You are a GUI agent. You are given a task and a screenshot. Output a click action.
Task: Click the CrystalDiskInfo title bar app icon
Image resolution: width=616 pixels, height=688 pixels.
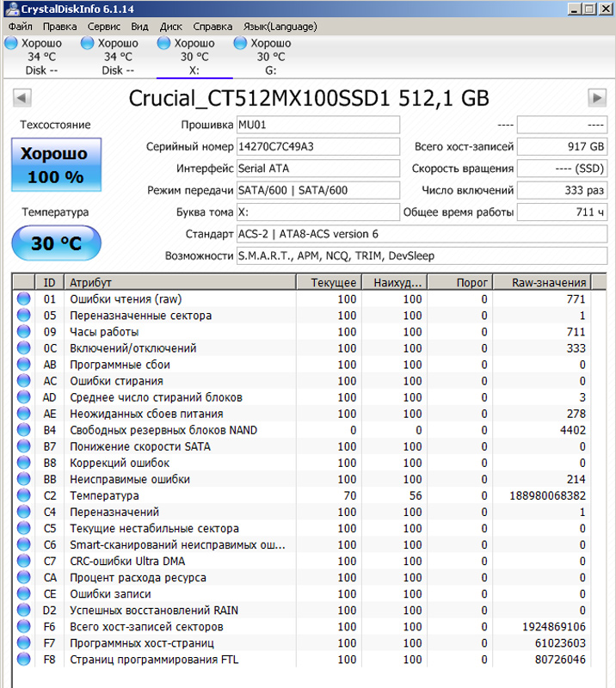point(12,9)
